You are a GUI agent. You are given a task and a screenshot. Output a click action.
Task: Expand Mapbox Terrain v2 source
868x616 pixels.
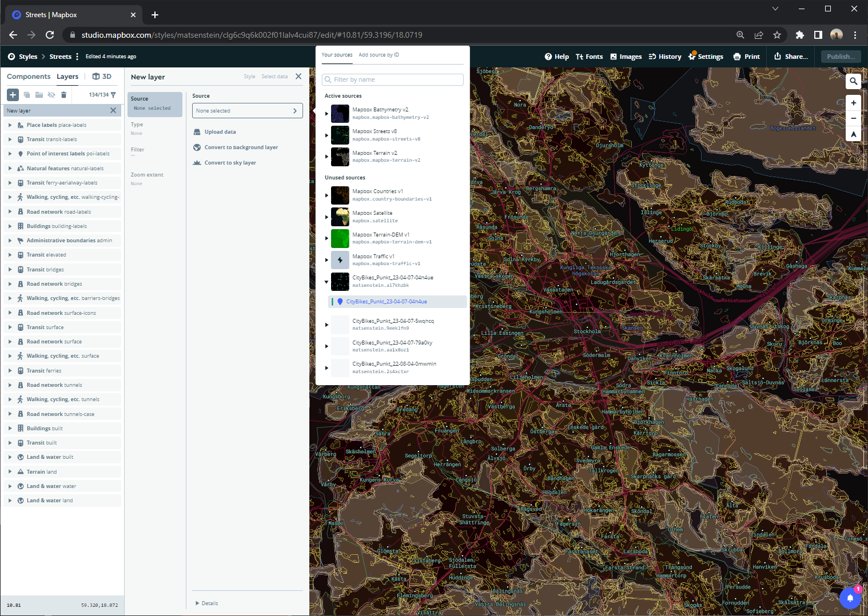[327, 157]
